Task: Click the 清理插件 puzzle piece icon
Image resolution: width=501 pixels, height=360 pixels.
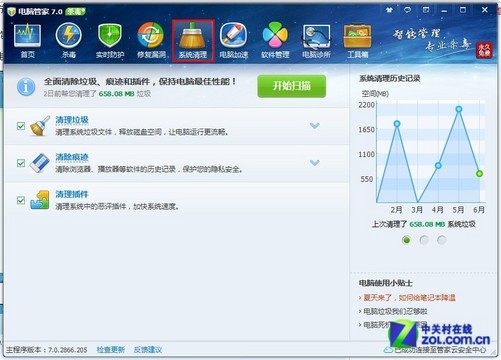Action: pyautogui.click(x=40, y=200)
